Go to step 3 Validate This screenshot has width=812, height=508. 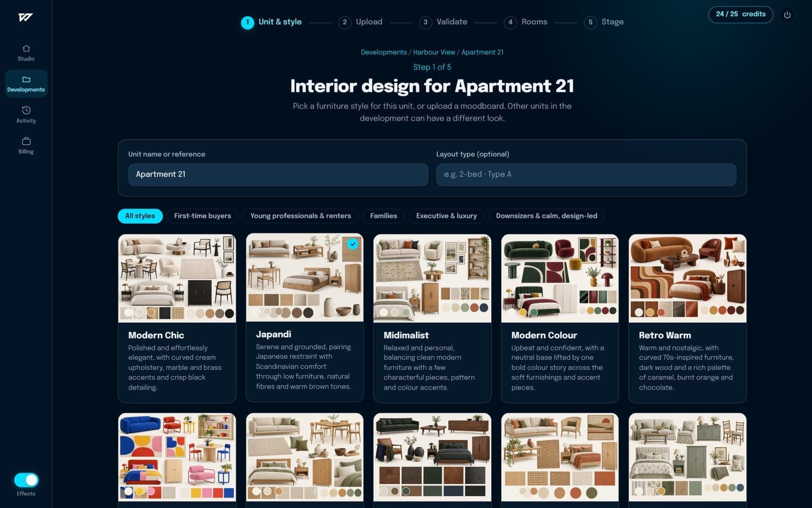click(x=444, y=22)
